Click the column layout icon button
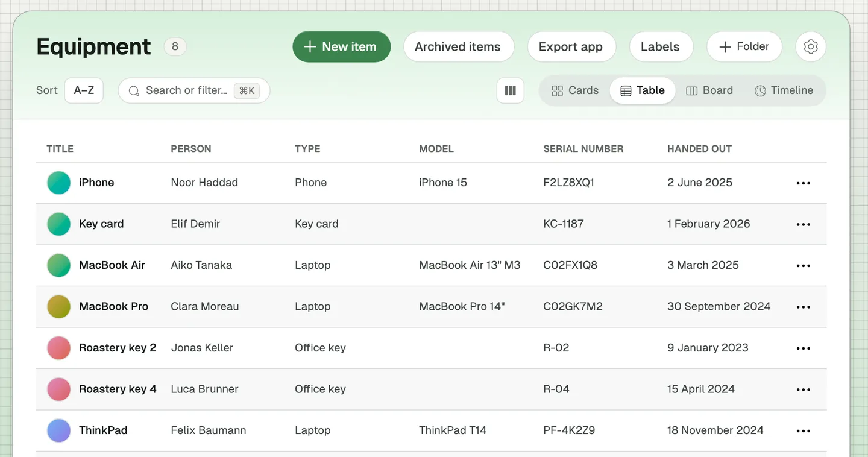This screenshot has height=457, width=868. coord(511,90)
